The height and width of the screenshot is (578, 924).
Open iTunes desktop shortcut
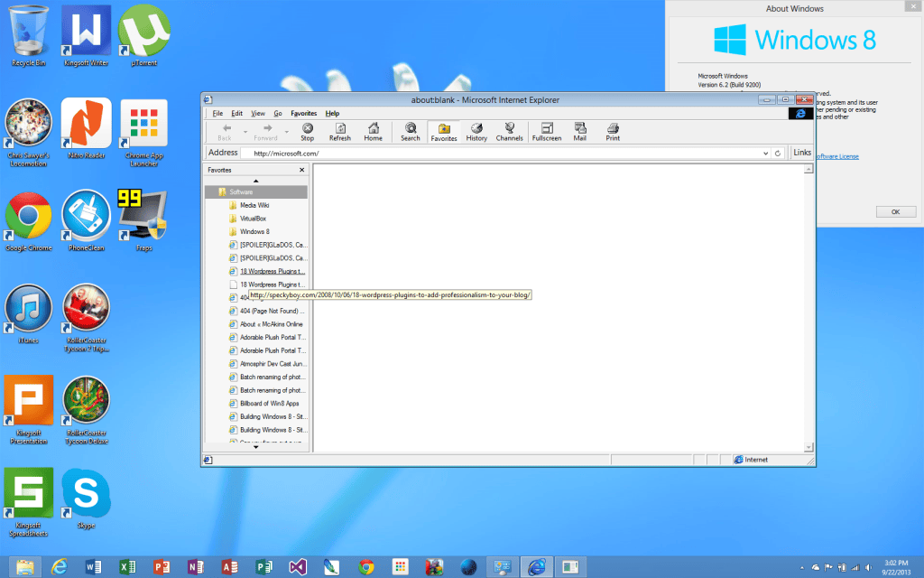(28, 313)
